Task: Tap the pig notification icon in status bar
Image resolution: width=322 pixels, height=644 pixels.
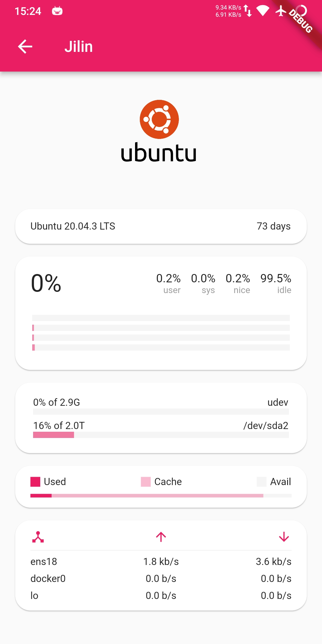Action: click(57, 11)
